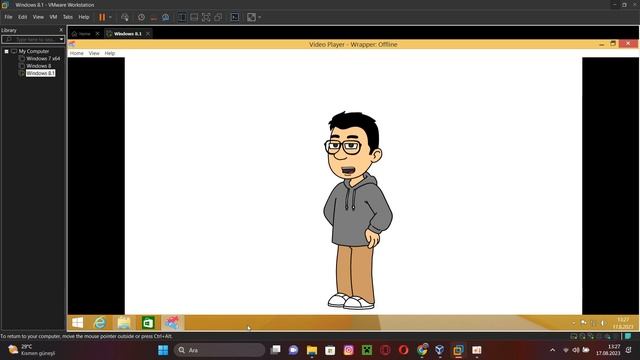Screen dimensions: 640x360
Task: Launch Minecraft from host taskbar
Action: click(367, 350)
